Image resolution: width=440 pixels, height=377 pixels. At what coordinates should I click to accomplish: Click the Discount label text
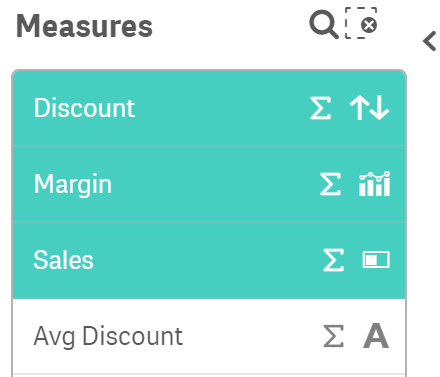click(x=84, y=108)
